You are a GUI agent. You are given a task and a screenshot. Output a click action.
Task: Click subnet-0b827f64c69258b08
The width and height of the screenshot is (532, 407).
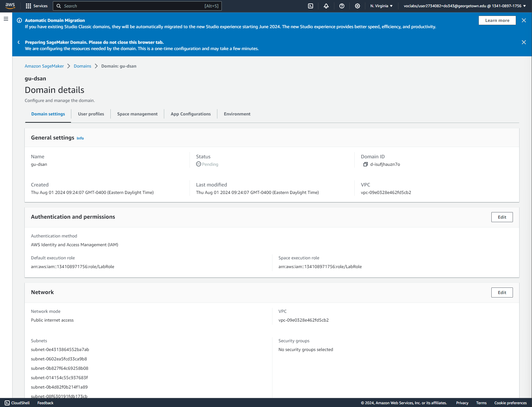coord(59,368)
